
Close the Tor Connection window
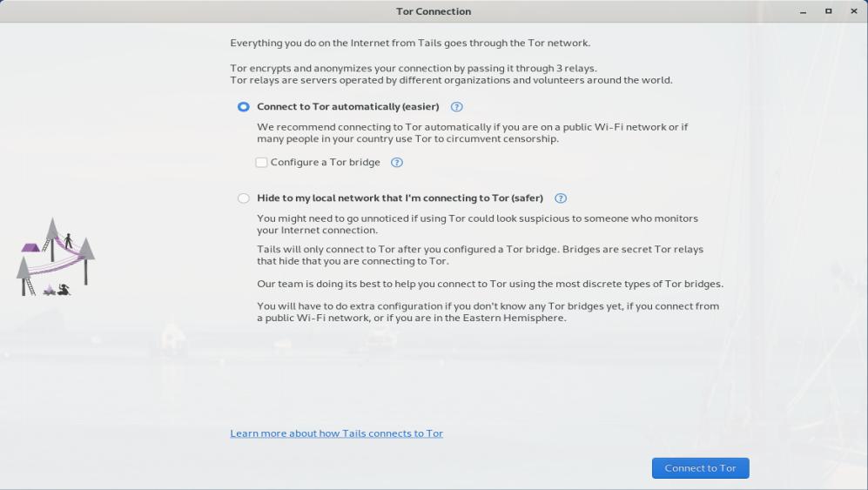click(853, 11)
